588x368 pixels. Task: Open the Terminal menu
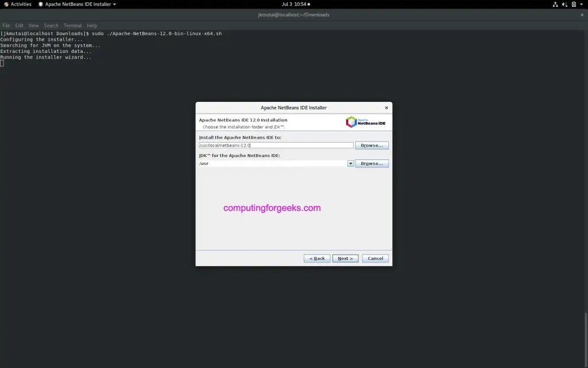tap(72, 25)
